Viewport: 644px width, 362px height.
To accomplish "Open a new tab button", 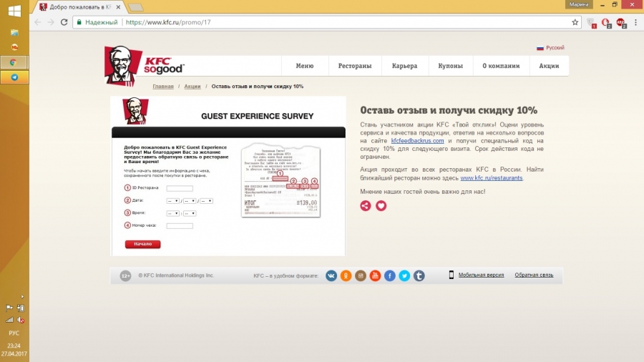I will [135, 7].
